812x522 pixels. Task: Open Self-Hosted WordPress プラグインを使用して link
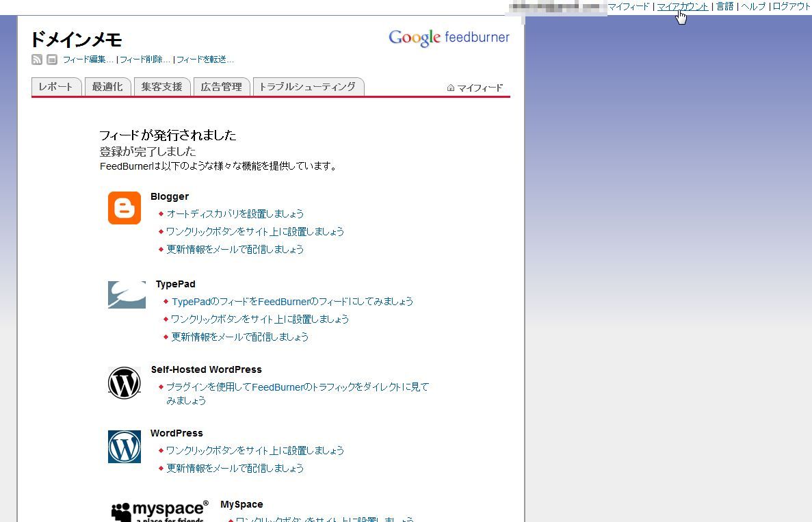298,393
